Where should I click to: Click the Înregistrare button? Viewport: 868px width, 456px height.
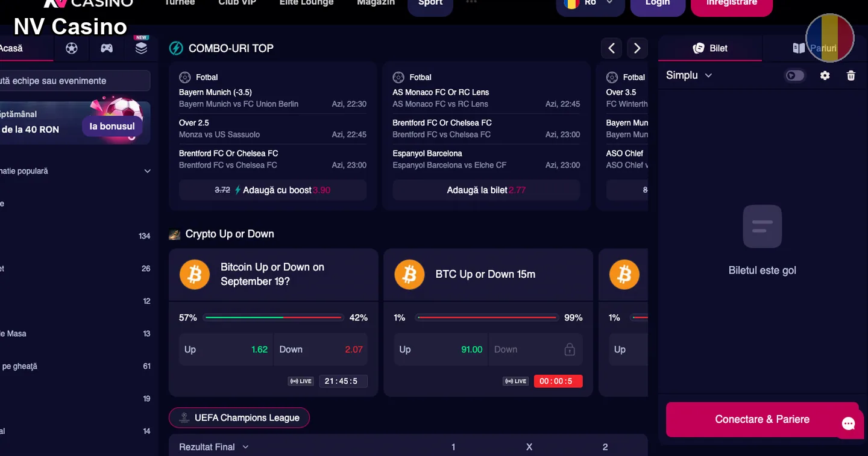732,4
